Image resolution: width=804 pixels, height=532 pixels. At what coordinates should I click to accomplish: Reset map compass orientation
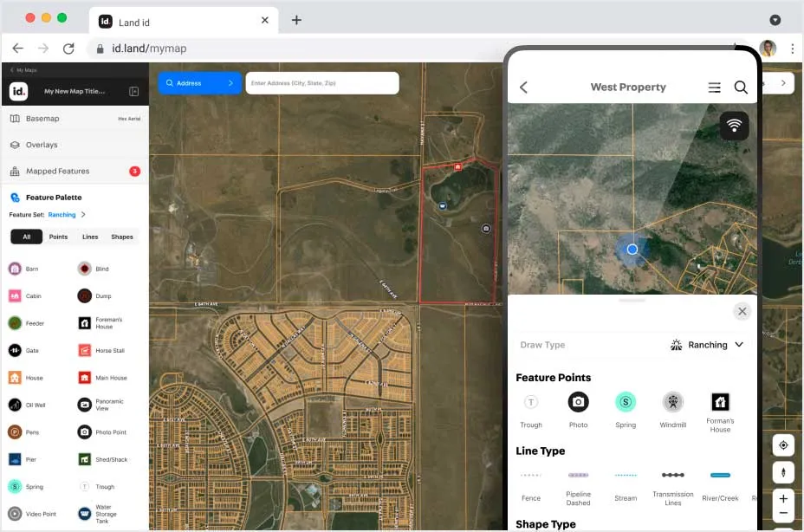click(783, 471)
